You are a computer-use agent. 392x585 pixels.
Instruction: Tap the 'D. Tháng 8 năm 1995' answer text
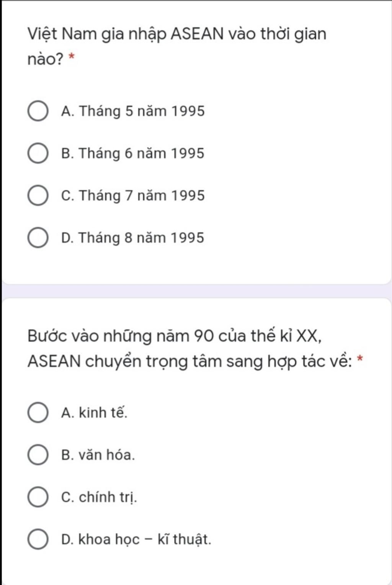[133, 238]
